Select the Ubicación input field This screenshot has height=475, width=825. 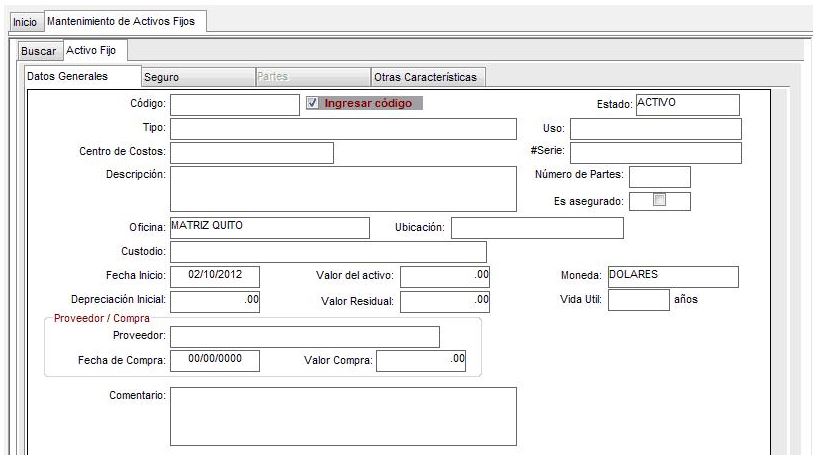537,228
